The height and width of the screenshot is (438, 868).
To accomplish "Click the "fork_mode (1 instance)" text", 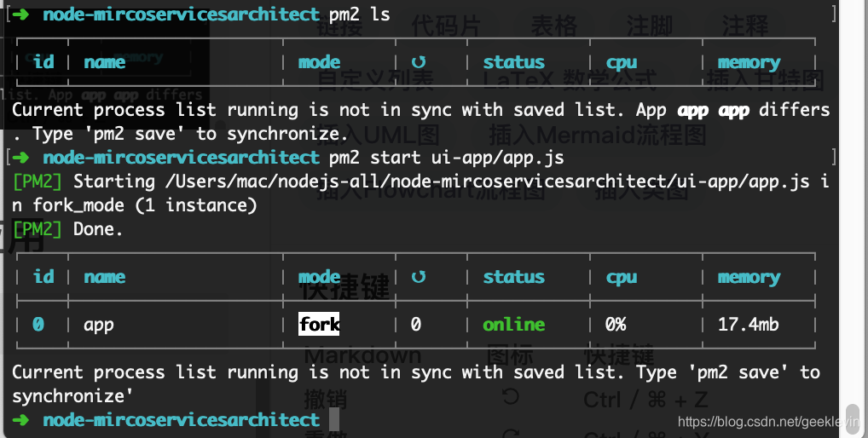I will 145,205.
